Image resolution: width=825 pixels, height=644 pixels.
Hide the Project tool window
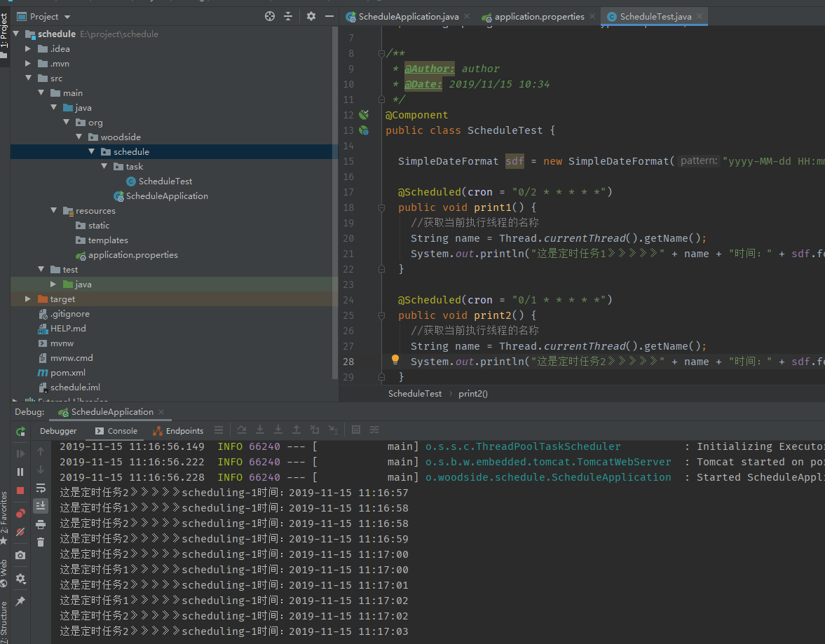329,16
